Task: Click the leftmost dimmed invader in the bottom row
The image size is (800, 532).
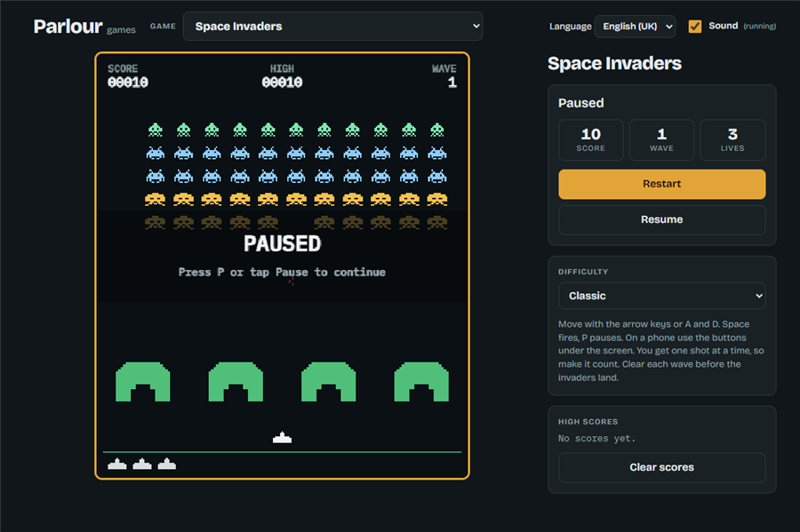Action: pyautogui.click(x=155, y=222)
